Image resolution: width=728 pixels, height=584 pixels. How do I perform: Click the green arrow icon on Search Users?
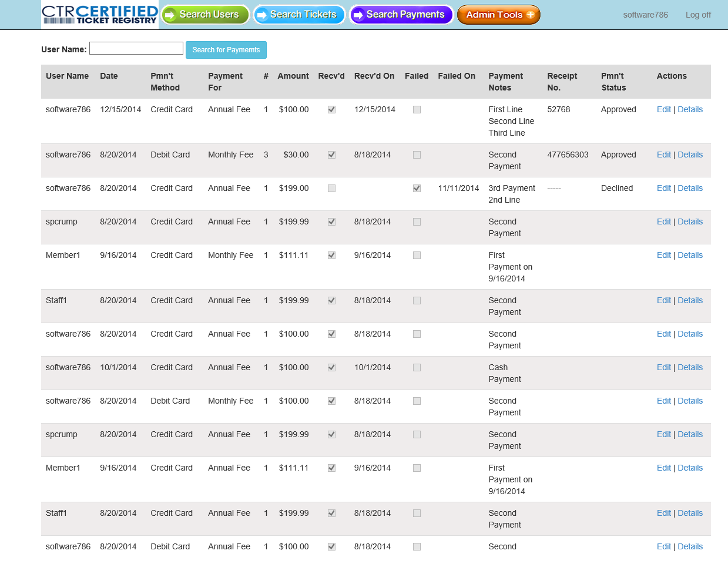170,15
